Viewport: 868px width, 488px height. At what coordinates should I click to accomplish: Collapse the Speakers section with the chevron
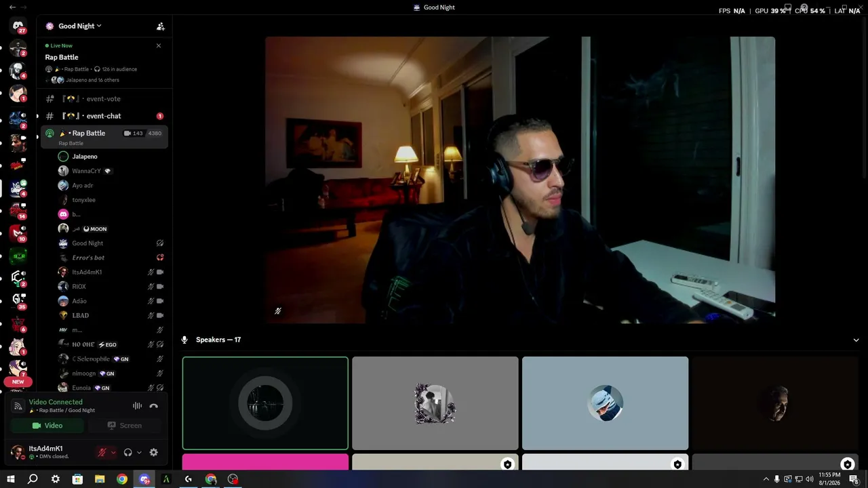point(856,340)
